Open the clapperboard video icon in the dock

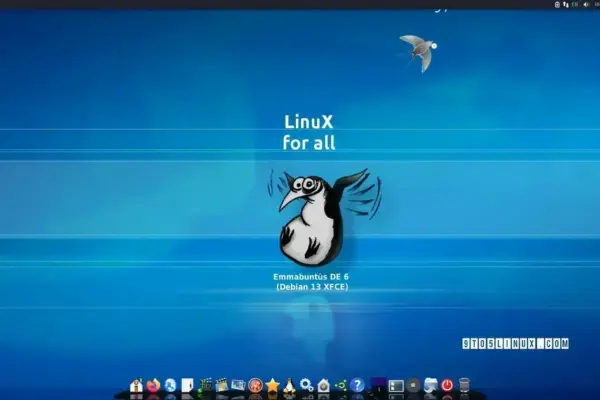point(221,385)
